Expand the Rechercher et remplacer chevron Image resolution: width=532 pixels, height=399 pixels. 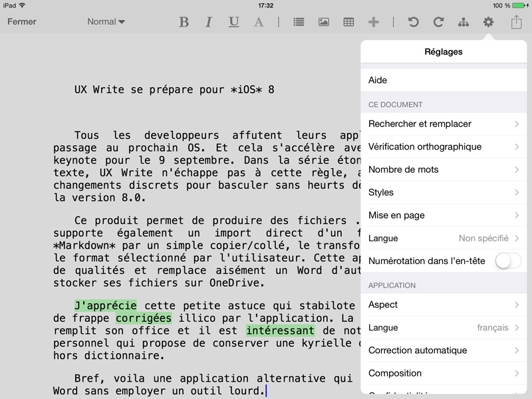pos(517,124)
